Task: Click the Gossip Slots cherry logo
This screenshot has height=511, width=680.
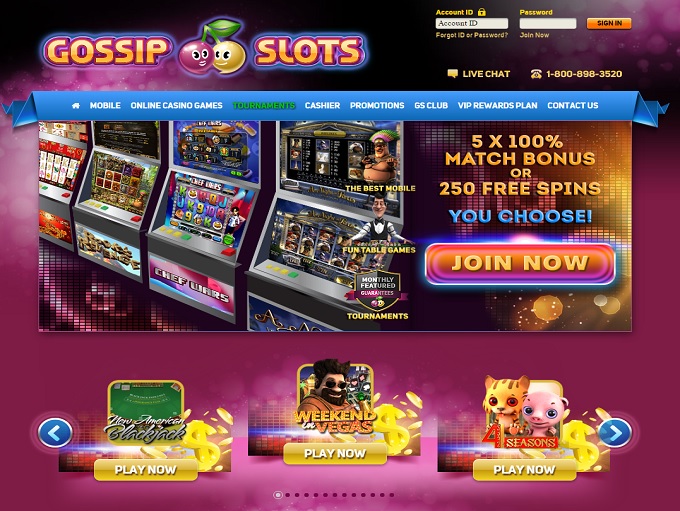Action: pos(205,49)
